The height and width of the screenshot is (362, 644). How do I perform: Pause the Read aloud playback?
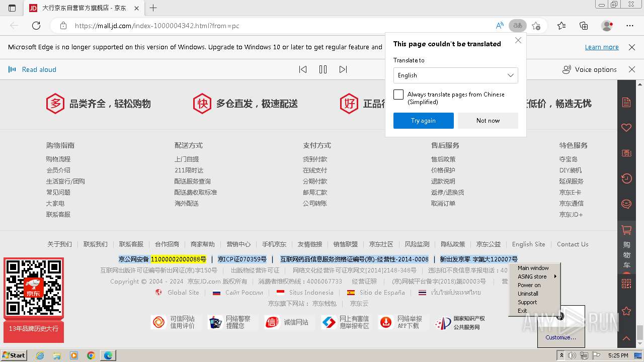[x=323, y=69]
